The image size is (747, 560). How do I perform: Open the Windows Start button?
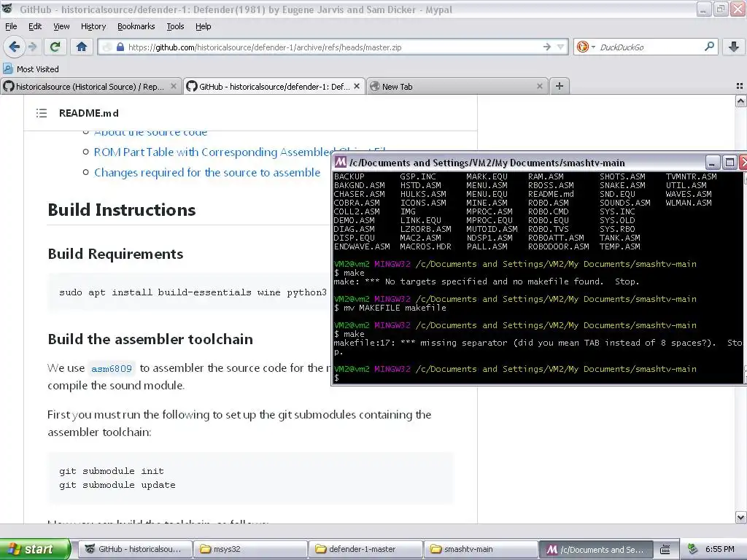click(x=35, y=549)
